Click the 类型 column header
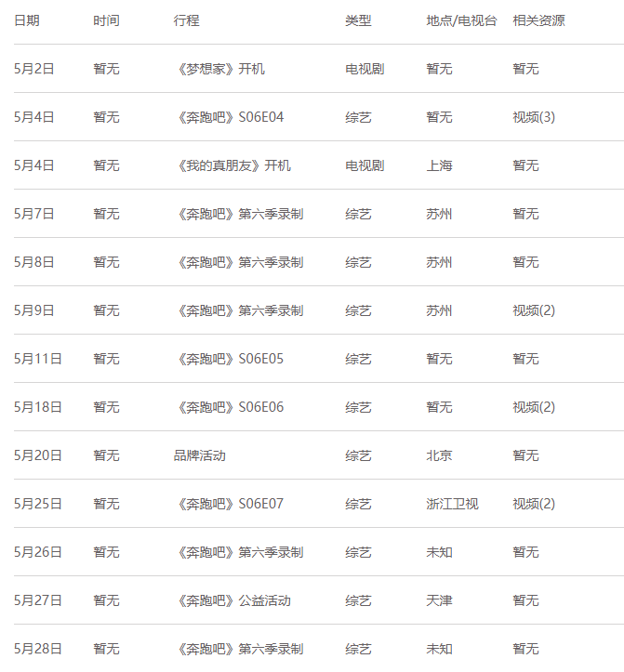Screen dimensions: 624x672 coord(358,20)
